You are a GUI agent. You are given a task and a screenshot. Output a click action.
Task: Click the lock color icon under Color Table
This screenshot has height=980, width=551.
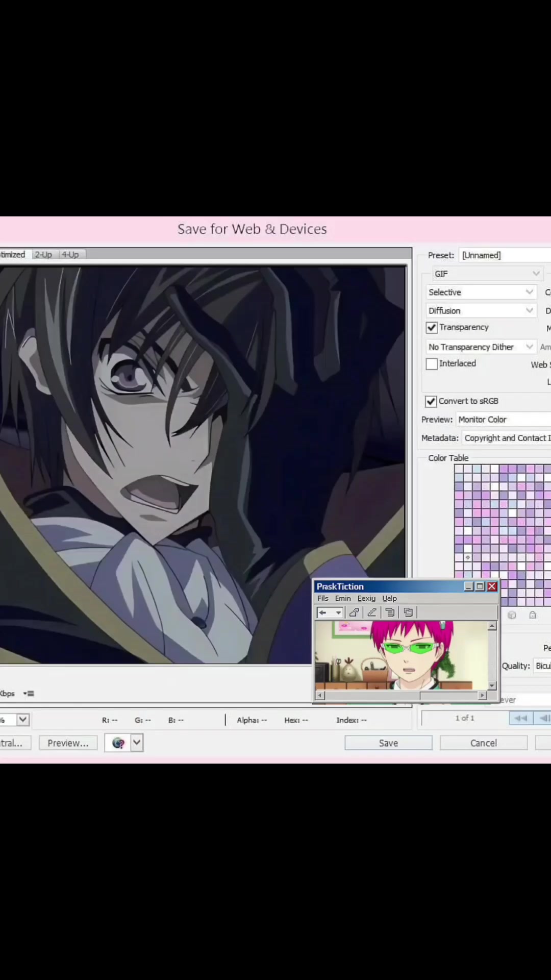(x=533, y=615)
